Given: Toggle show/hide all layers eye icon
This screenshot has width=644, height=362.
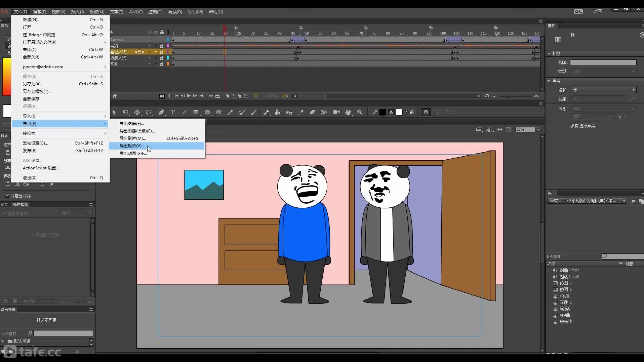Looking at the screenshot, I should pyautogui.click(x=155, y=33).
